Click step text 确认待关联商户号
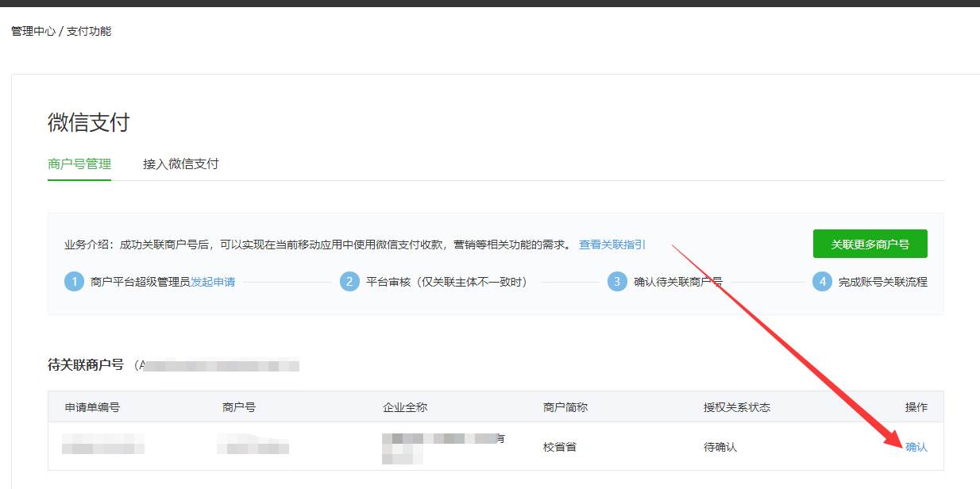 678,282
